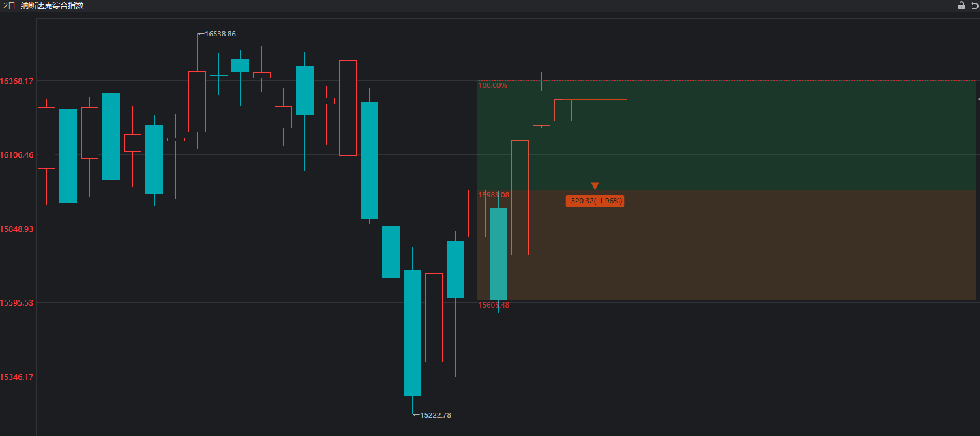The height and width of the screenshot is (436, 980).
Task: Click the red measurement arrowhead
Action: coord(595,186)
